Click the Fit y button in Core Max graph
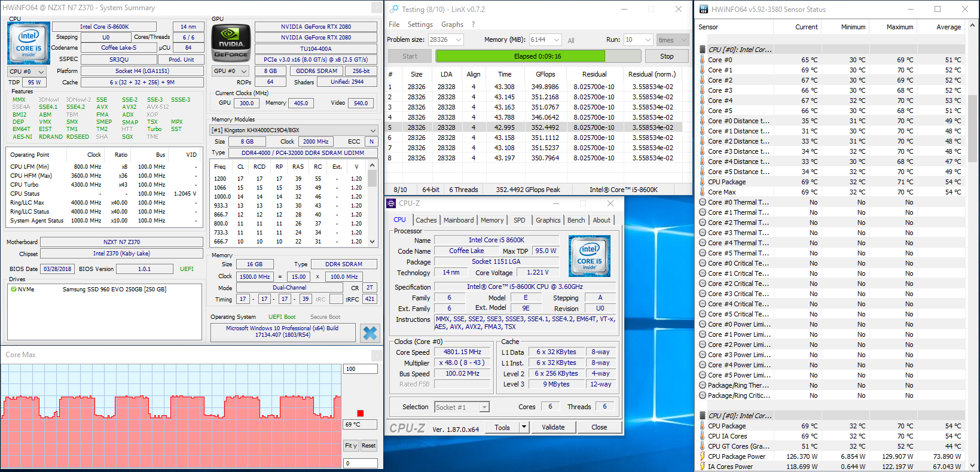This screenshot has width=980, height=472. click(351, 446)
